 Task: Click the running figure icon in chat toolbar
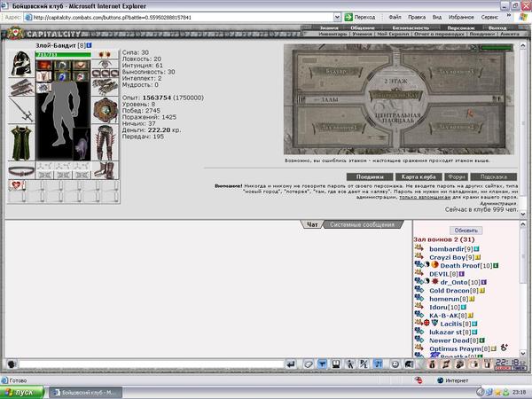click(x=350, y=364)
